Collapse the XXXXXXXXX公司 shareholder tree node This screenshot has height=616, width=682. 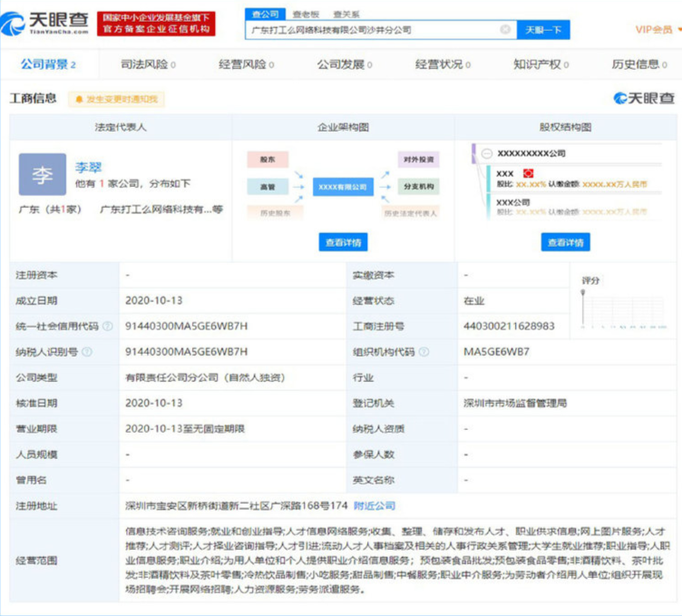(487, 153)
